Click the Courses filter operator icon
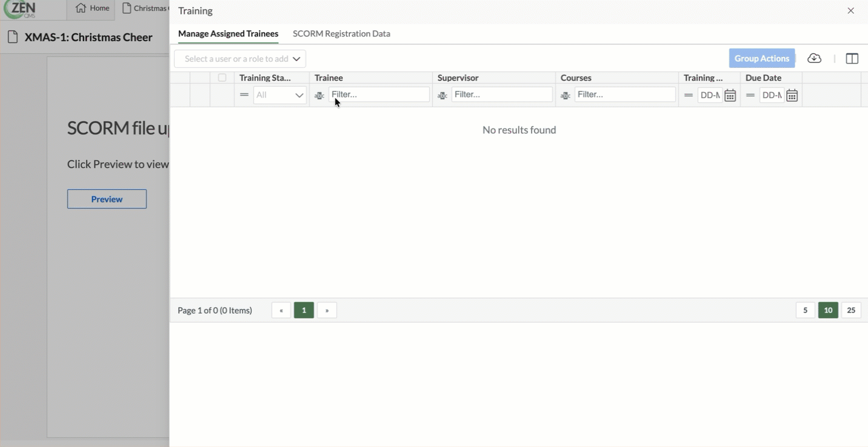This screenshot has width=868, height=447. [566, 95]
